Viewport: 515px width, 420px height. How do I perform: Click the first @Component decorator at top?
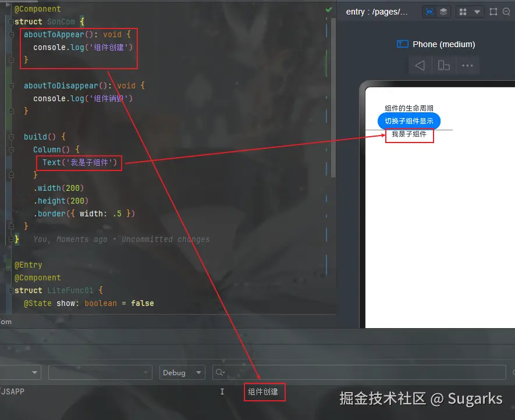pos(37,9)
